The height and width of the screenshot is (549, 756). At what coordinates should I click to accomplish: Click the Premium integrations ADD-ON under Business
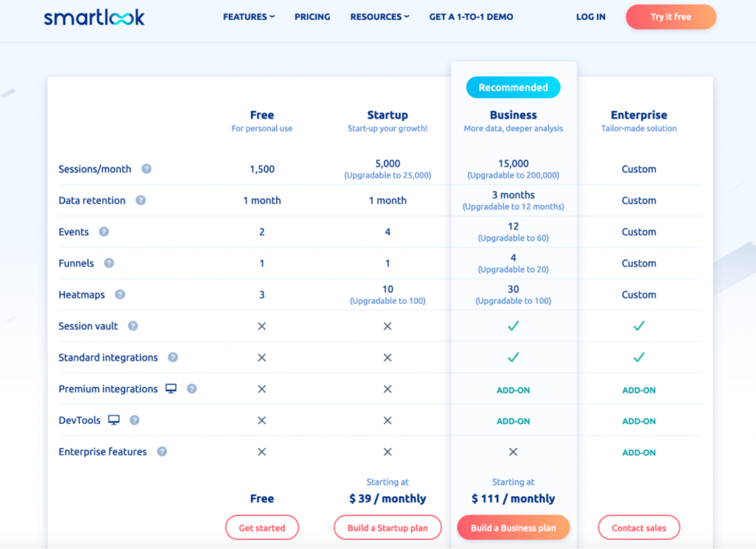click(x=513, y=390)
